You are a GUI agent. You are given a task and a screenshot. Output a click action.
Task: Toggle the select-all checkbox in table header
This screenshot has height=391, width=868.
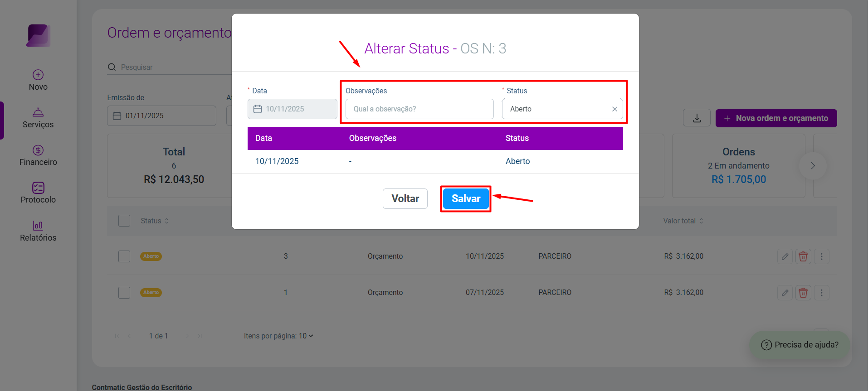point(124,221)
